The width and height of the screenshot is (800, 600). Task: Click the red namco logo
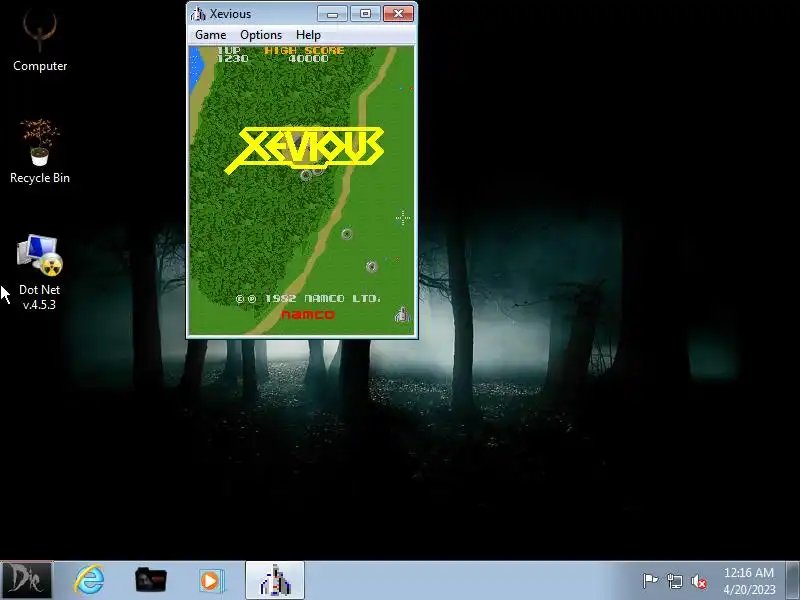tap(308, 314)
